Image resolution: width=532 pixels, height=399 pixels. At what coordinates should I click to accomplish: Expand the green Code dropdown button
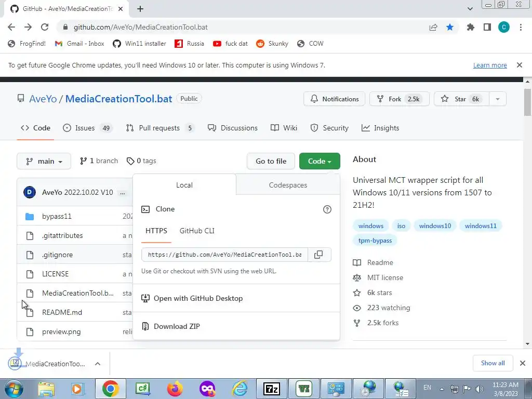tap(320, 161)
